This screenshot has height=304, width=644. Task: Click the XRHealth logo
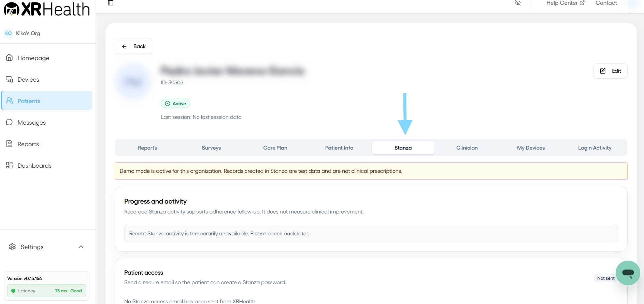coord(47,9)
